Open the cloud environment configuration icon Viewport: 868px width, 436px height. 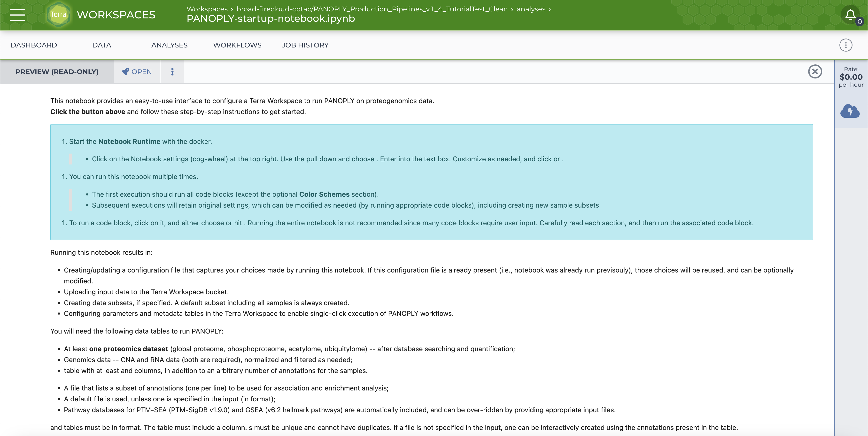(850, 111)
